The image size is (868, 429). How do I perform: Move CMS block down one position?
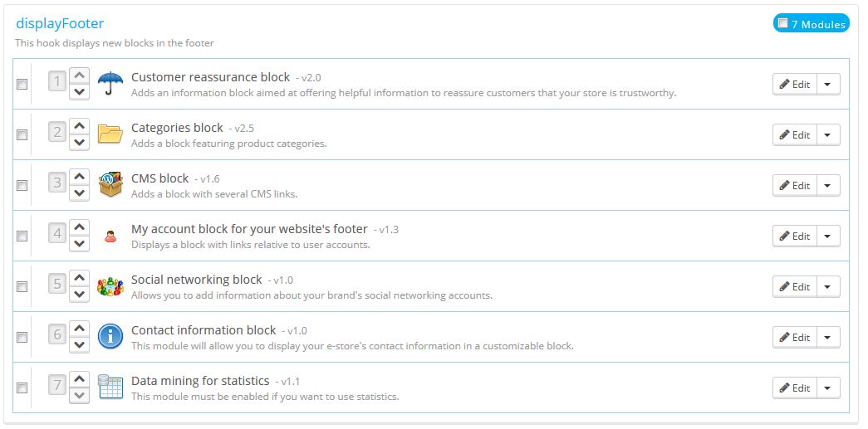pos(79,193)
